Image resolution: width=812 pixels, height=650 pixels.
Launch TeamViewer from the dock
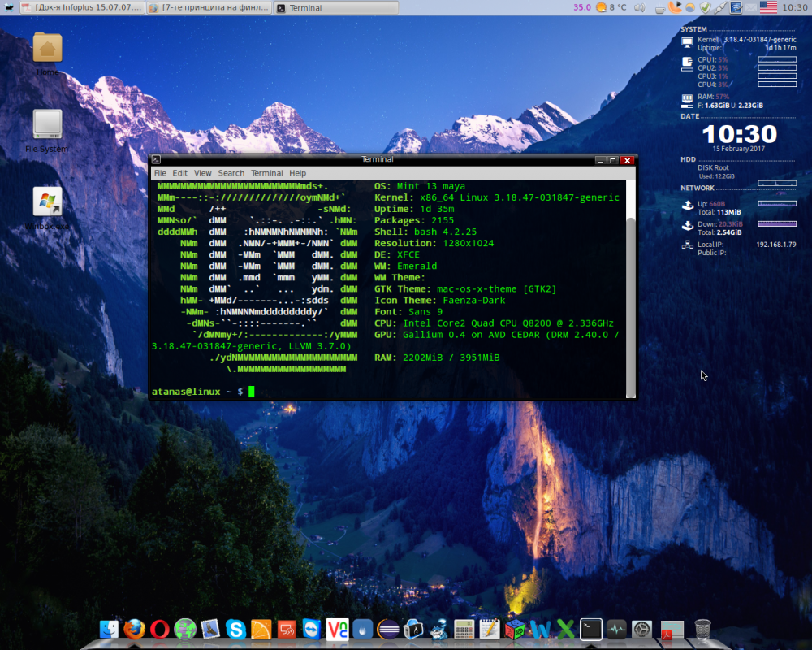(312, 629)
